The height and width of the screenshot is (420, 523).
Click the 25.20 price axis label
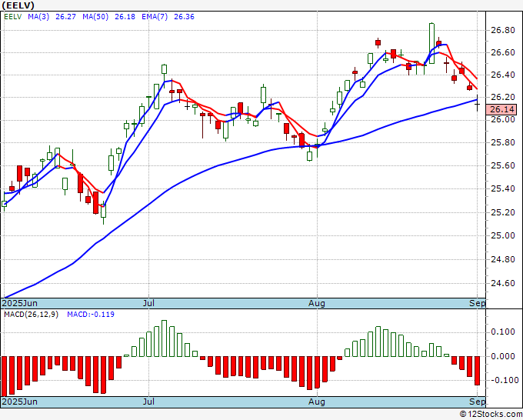[503, 212]
